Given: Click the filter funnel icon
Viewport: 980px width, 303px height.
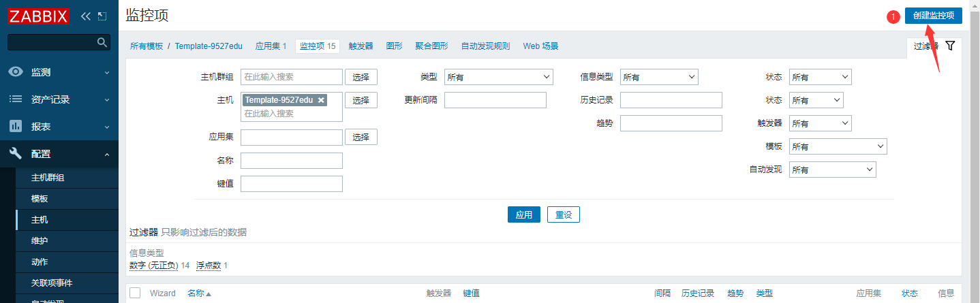Looking at the screenshot, I should click(951, 46).
